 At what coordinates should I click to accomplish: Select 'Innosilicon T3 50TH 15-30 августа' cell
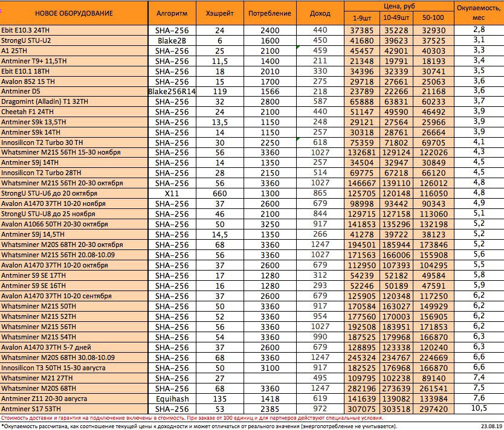coord(74,368)
